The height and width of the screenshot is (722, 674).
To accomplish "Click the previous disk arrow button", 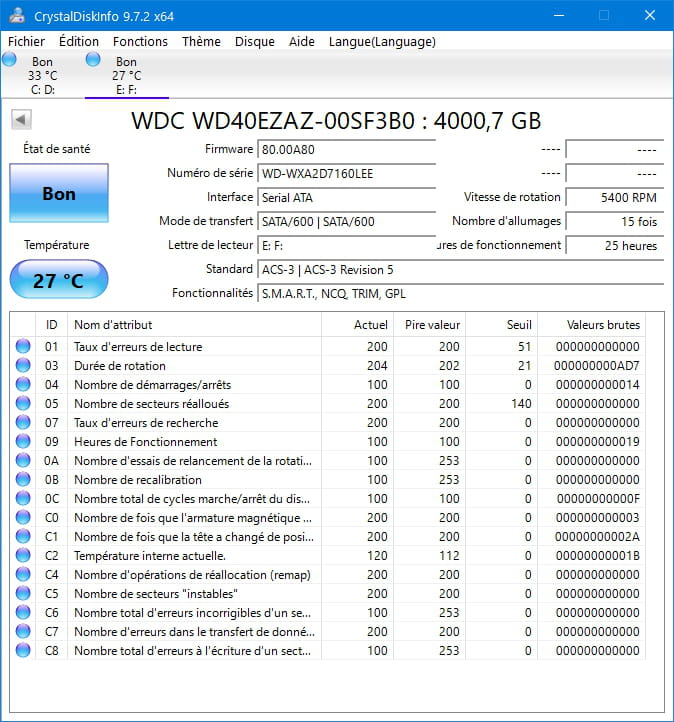I will 20,120.
